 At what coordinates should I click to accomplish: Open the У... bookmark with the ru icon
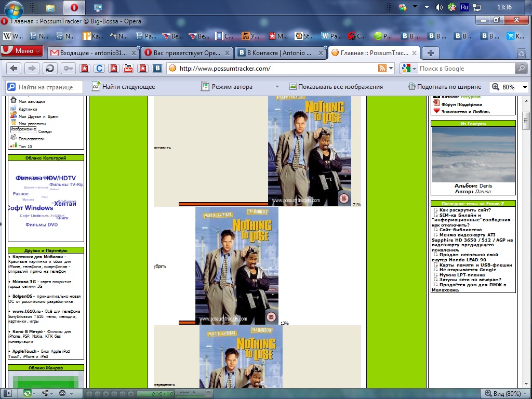click(x=251, y=36)
